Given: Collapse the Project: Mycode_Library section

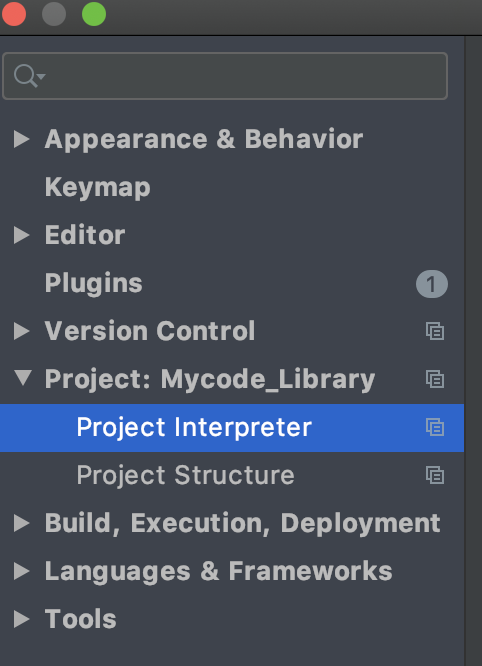Looking at the screenshot, I should (x=22, y=378).
